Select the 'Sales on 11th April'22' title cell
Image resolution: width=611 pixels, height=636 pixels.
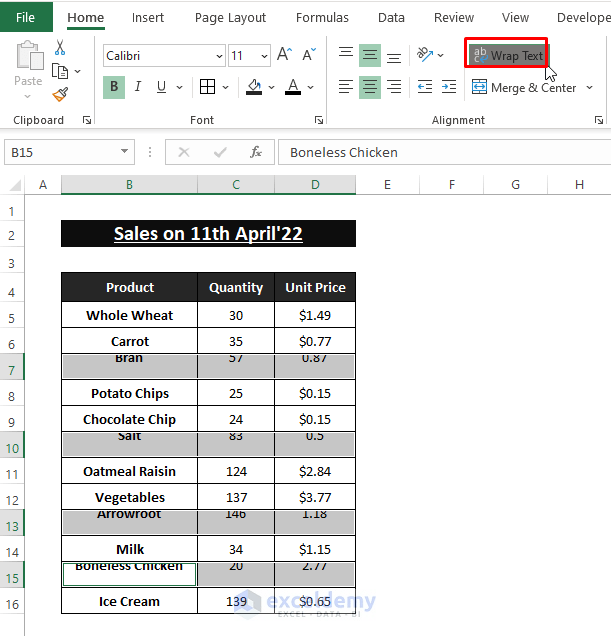(x=209, y=234)
